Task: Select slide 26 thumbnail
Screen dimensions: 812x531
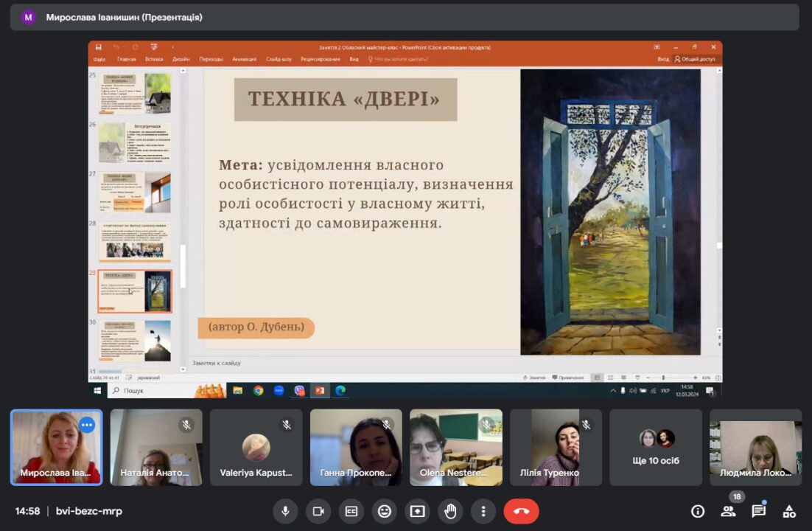Action: coord(135,143)
